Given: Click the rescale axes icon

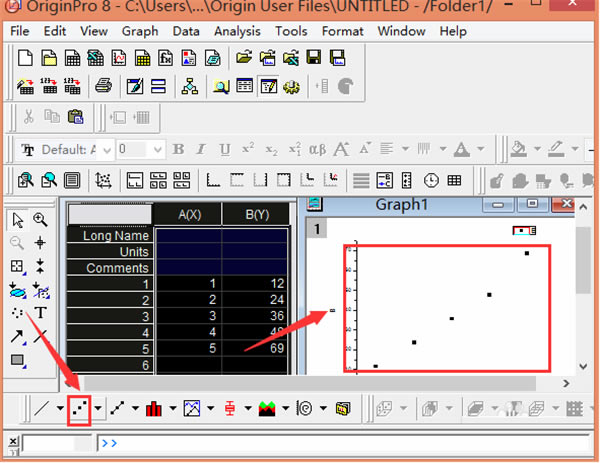Looking at the screenshot, I should coord(103,180).
